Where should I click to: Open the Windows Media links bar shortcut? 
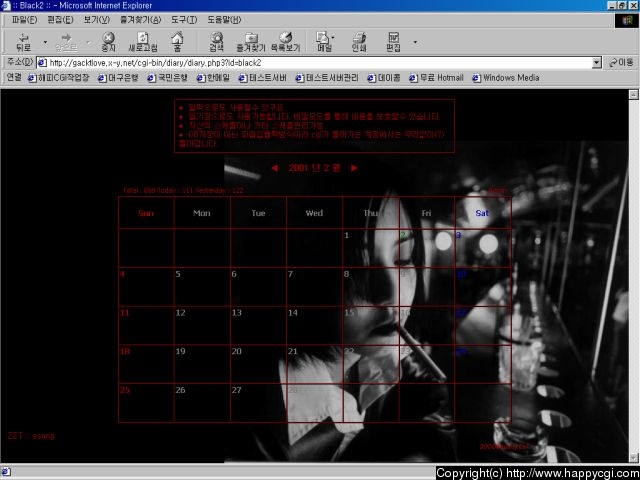(x=510, y=78)
